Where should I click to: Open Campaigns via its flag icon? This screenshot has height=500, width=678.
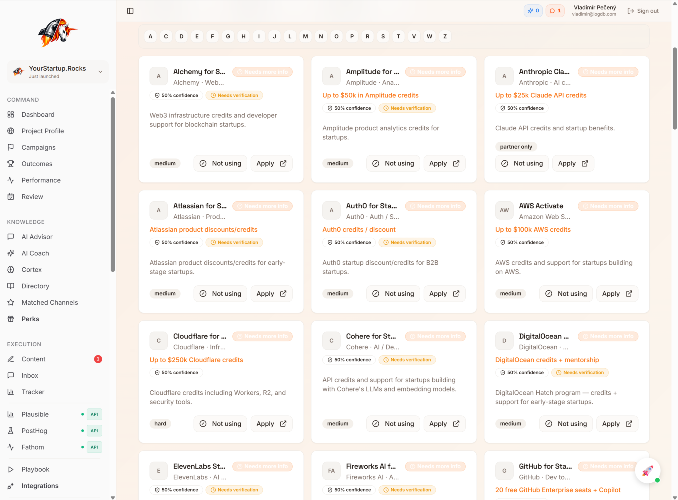click(x=12, y=147)
